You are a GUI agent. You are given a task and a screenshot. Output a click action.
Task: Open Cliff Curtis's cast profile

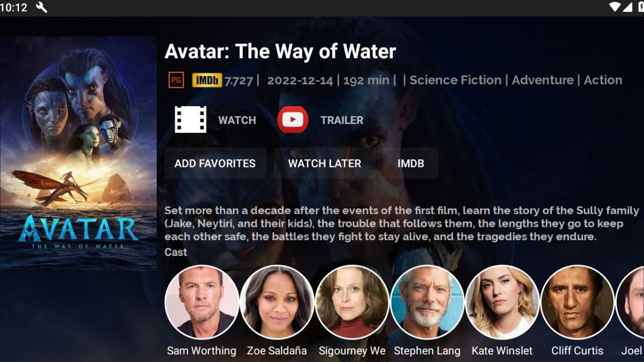click(578, 302)
